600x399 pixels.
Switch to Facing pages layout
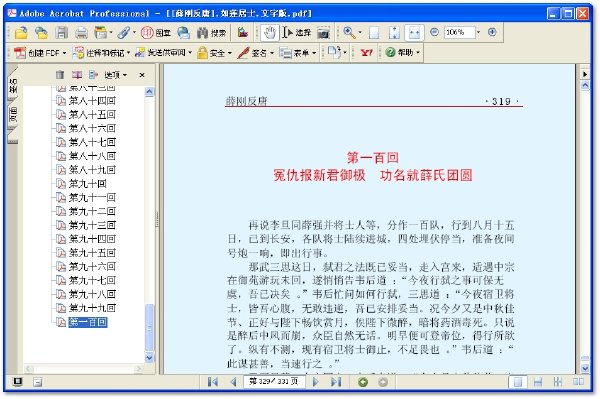pyautogui.click(x=578, y=382)
